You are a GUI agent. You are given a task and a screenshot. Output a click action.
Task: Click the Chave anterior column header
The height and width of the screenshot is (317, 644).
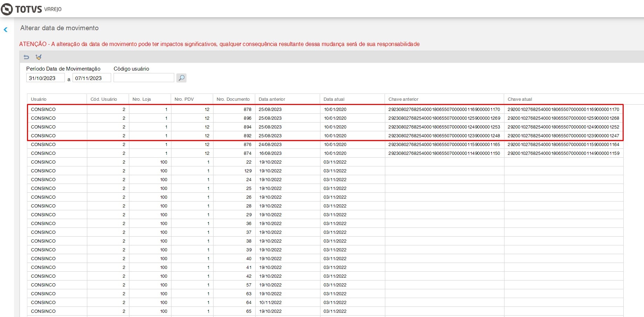click(x=445, y=99)
